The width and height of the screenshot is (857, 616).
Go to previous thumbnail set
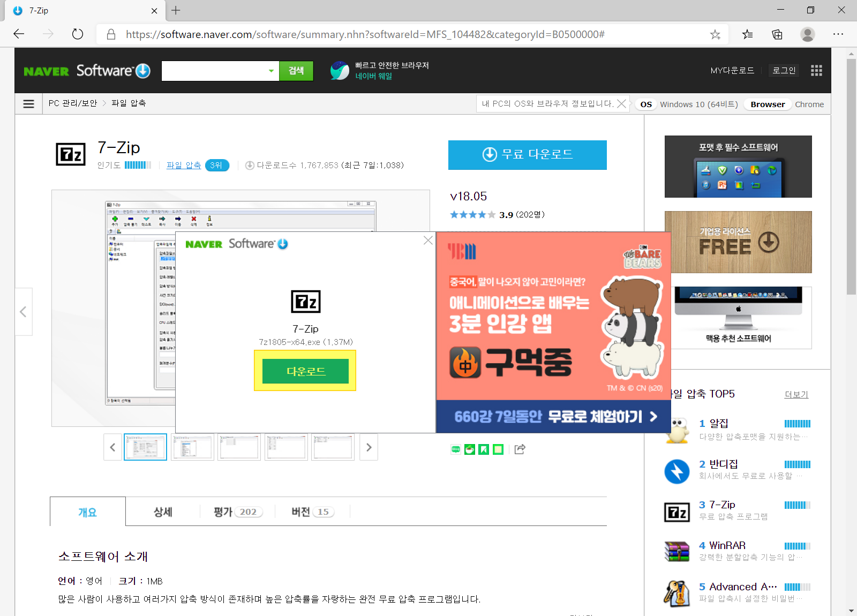click(x=112, y=447)
